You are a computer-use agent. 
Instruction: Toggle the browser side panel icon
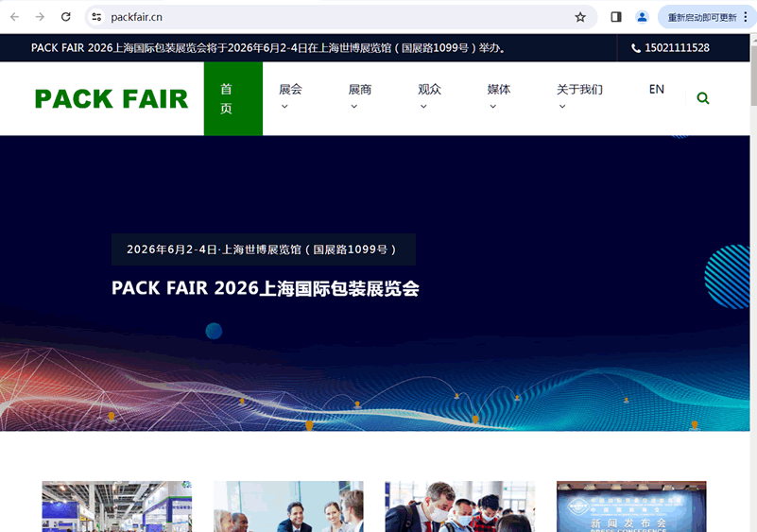616,17
